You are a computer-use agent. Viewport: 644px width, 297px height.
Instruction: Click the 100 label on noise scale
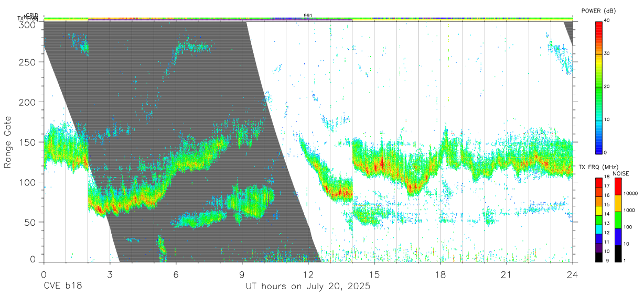coord(628,227)
